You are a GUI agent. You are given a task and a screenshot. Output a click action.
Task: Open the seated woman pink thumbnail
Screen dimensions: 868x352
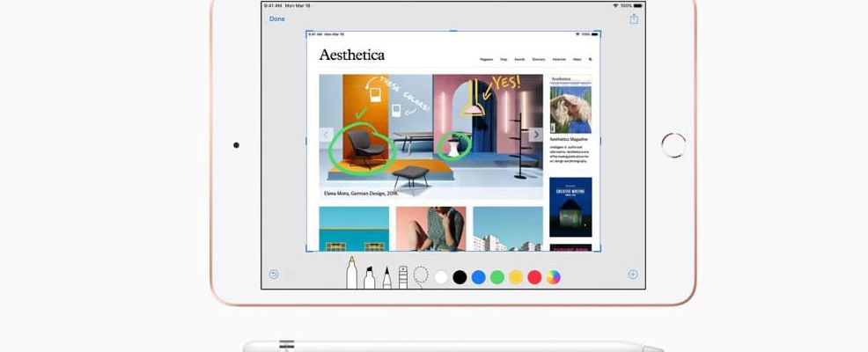pos(430,229)
